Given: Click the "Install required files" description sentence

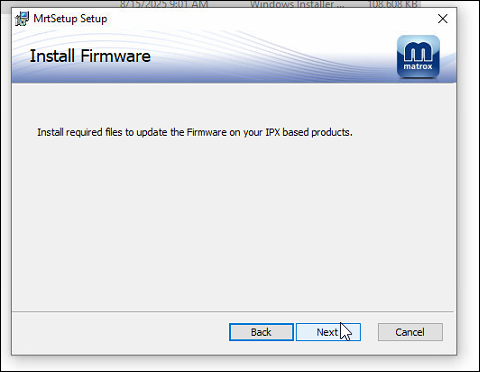Looking at the screenshot, I should pyautogui.click(x=195, y=132).
